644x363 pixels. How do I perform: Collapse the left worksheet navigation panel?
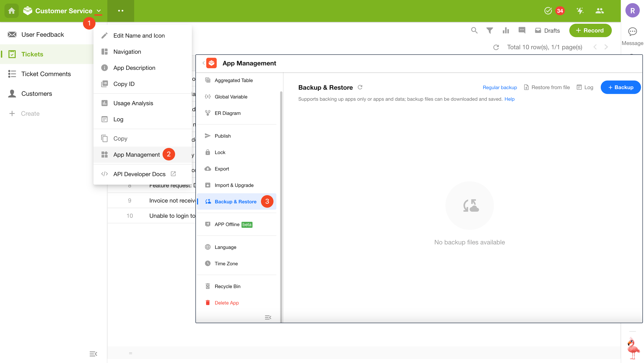tap(93, 354)
